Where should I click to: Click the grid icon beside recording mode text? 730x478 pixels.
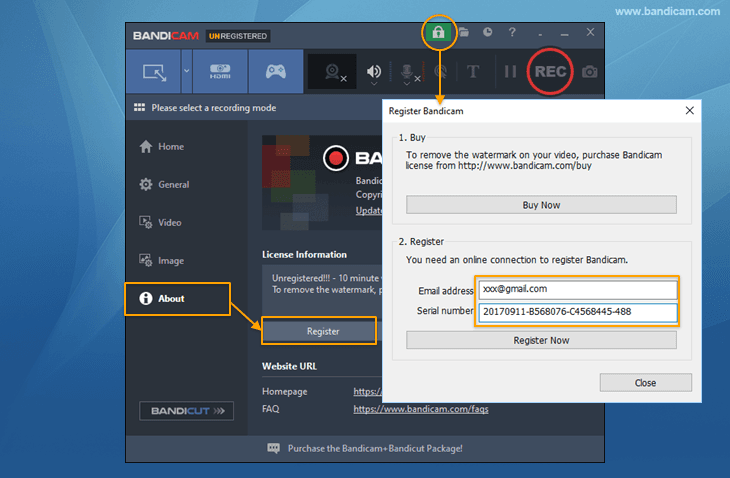pos(139,108)
